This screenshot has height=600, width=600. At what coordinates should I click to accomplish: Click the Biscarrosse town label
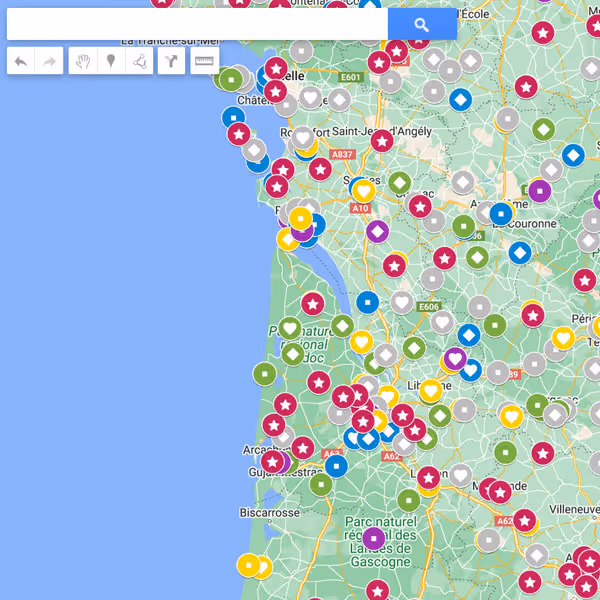(270, 513)
